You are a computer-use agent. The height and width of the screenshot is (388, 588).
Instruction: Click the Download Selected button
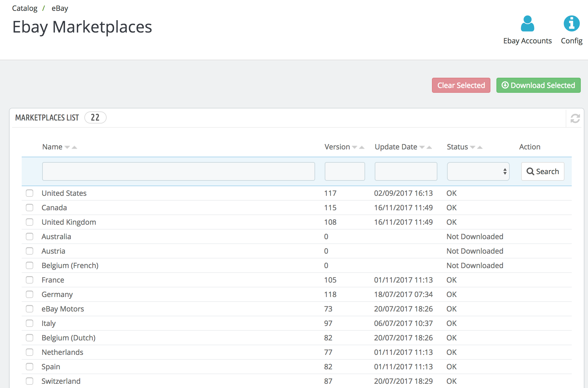pyautogui.click(x=538, y=85)
